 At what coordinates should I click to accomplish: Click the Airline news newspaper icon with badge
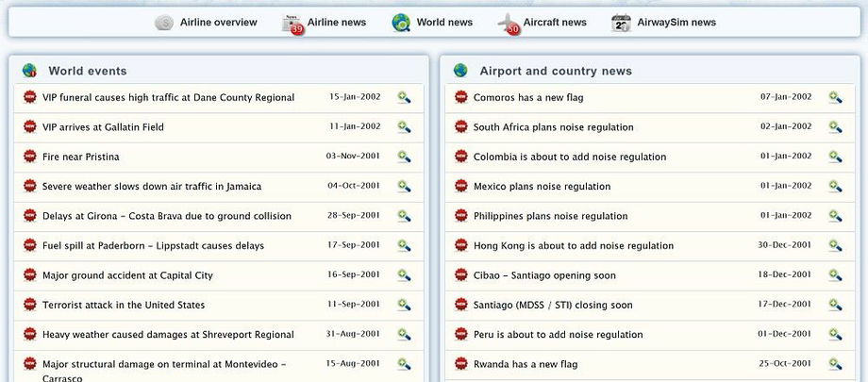(292, 24)
